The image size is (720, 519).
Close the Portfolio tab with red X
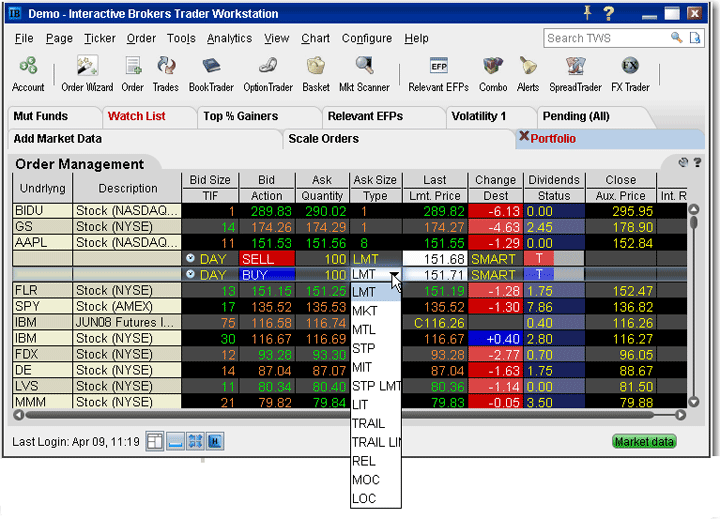coord(524,136)
